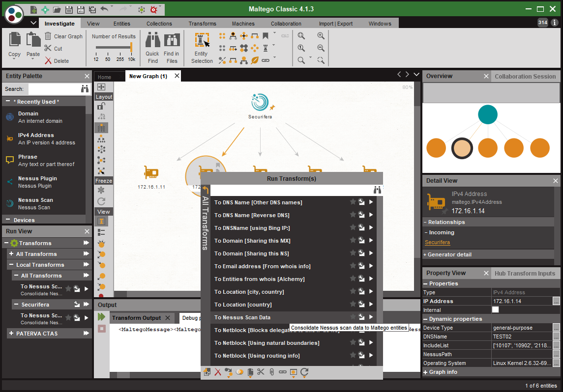Click the scissors icon in transform popup toolbar
563x392 pixels.
[x=261, y=372]
